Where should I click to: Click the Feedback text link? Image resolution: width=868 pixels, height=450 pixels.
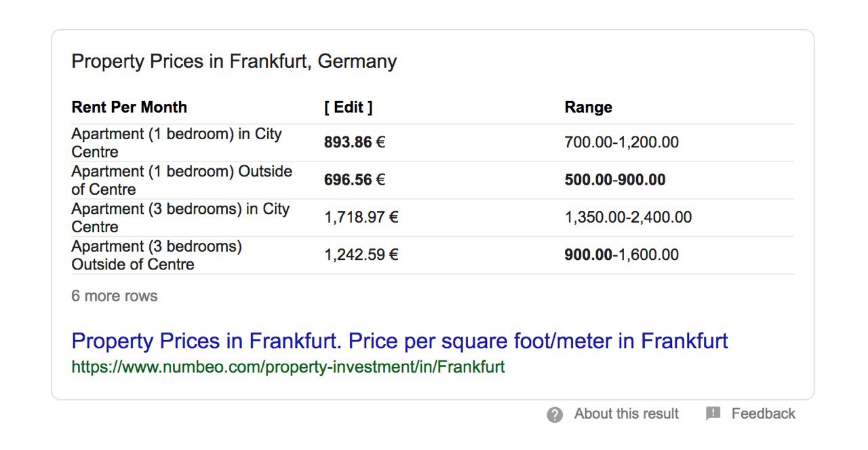[763, 413]
